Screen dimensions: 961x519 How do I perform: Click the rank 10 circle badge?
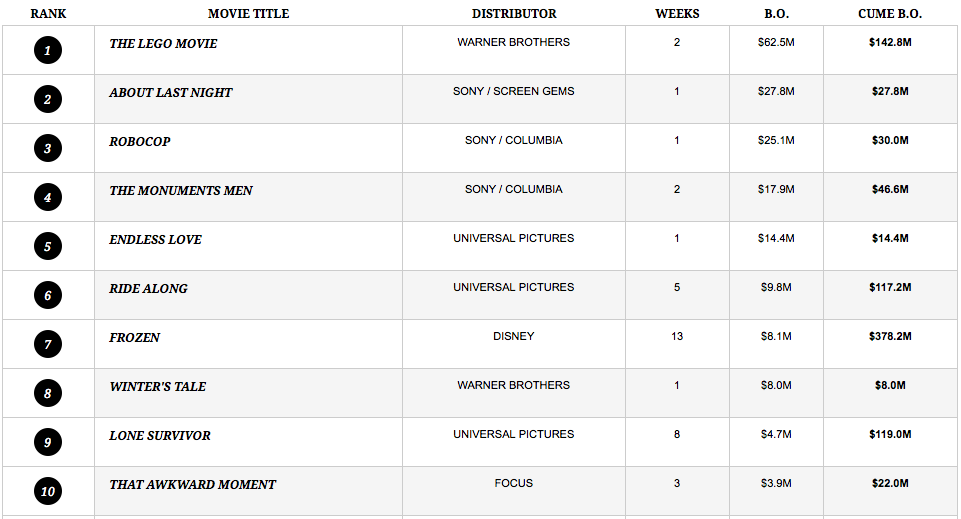click(48, 491)
